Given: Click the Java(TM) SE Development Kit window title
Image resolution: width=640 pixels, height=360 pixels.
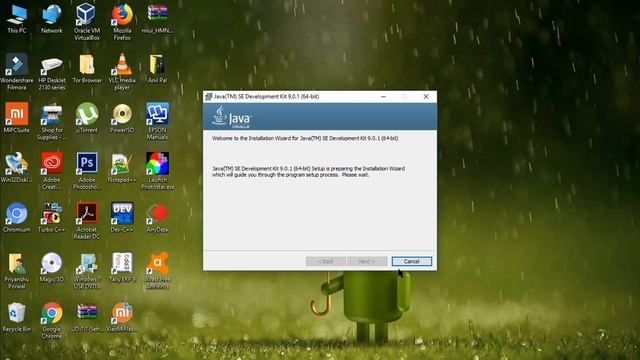Looking at the screenshot, I should pyautogui.click(x=267, y=97).
